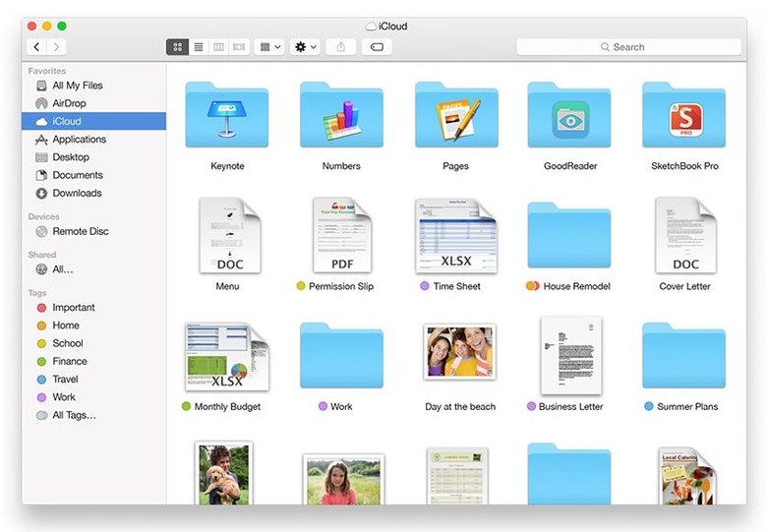This screenshot has width=767, height=532.
Task: Click the House Remodel folder name
Action: click(x=576, y=286)
